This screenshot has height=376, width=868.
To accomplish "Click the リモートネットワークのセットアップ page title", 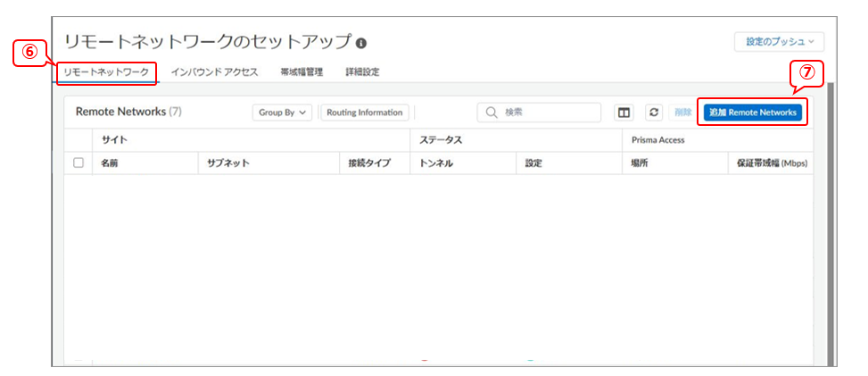I will pos(208,42).
